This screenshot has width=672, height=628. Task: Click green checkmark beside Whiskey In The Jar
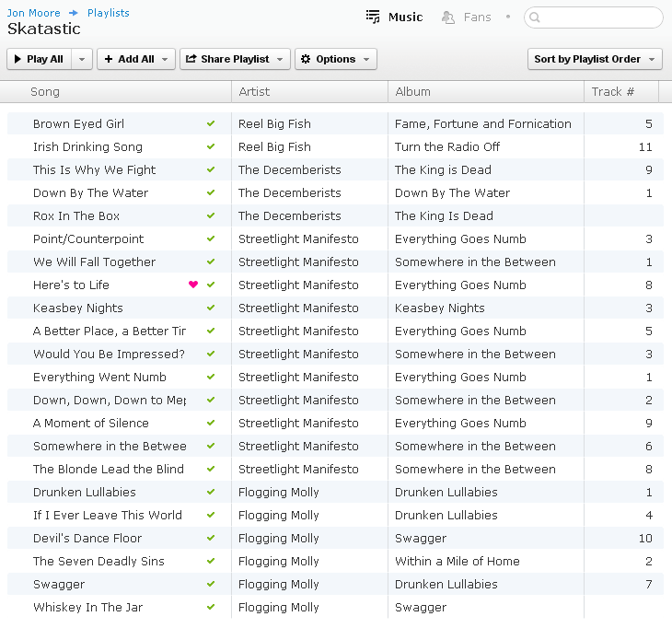click(211, 607)
